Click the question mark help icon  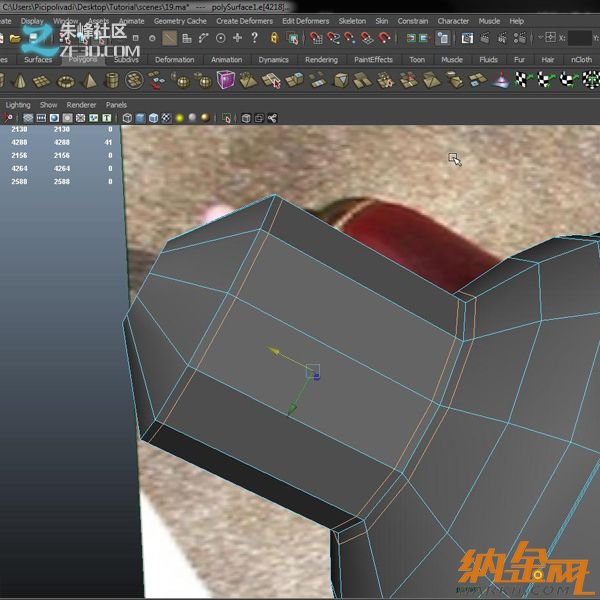click(x=254, y=38)
